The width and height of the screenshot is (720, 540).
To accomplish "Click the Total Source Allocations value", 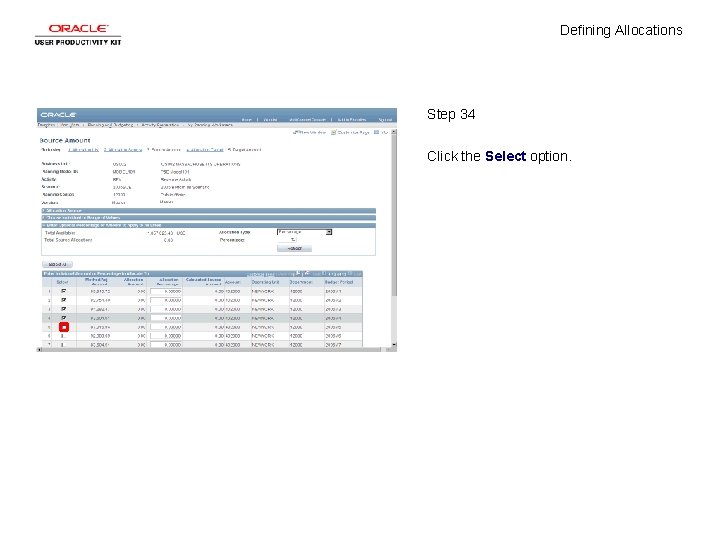I will (168, 240).
